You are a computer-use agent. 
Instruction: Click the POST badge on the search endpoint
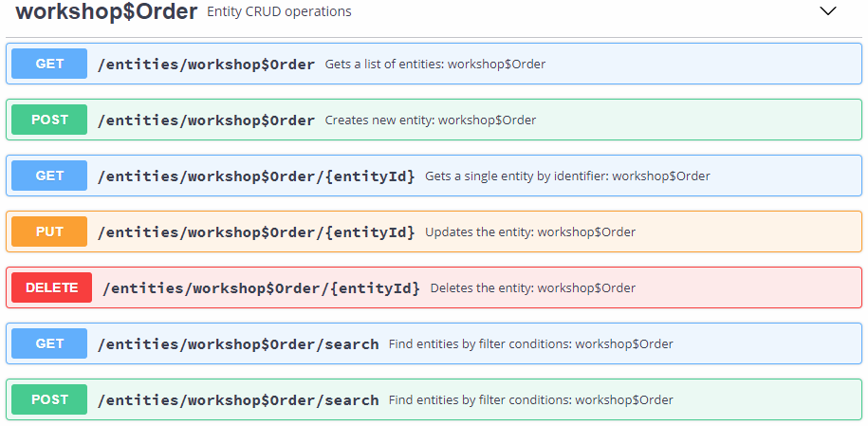click(x=49, y=399)
